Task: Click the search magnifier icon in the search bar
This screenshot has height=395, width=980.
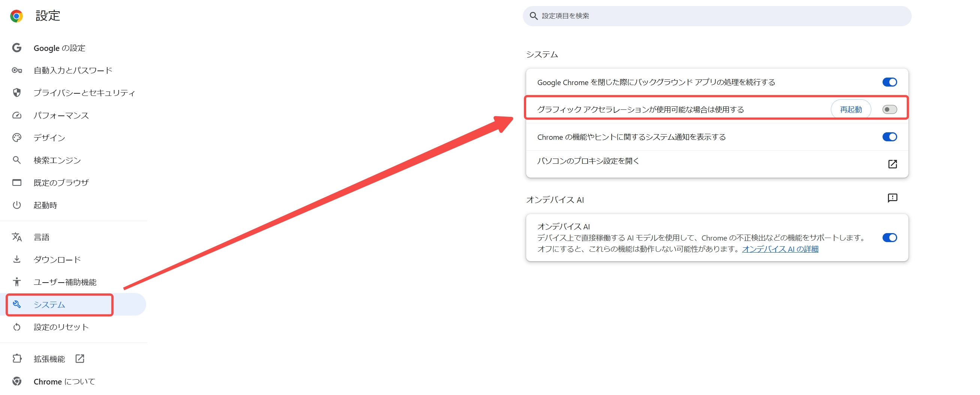Action: point(534,16)
